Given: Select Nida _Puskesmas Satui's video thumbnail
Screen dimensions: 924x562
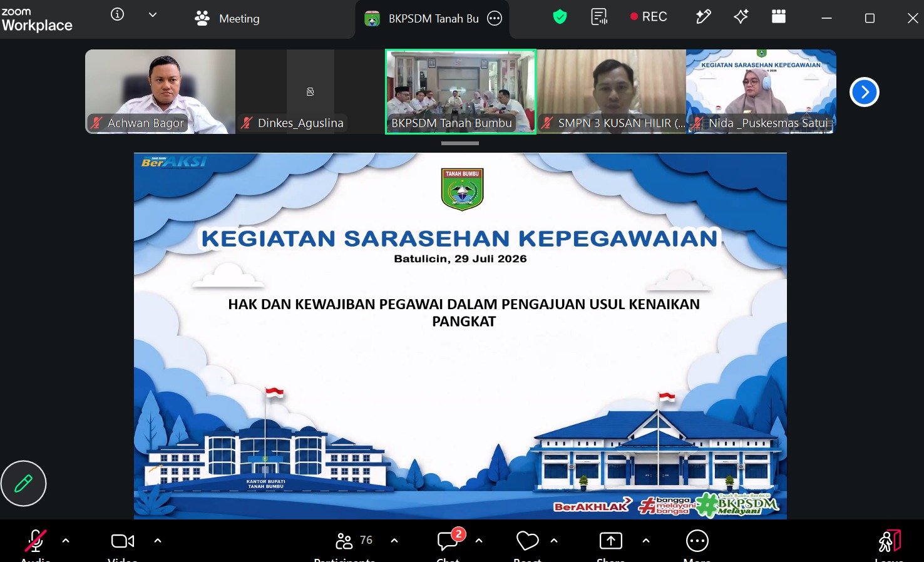Looking at the screenshot, I should click(761, 91).
